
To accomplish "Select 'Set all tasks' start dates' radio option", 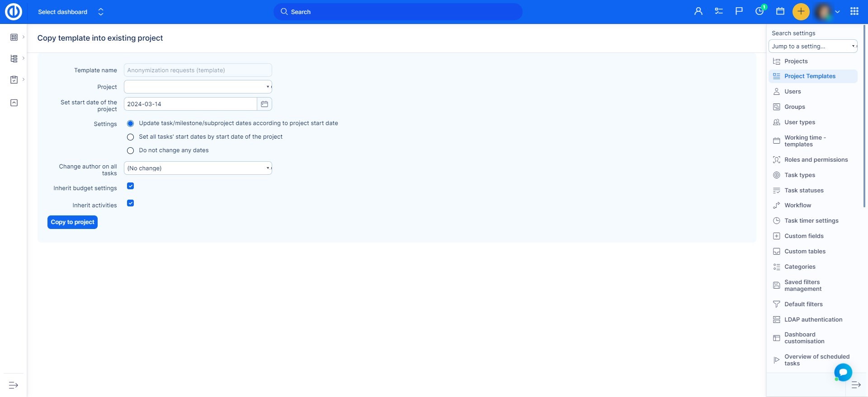I will click(x=131, y=137).
